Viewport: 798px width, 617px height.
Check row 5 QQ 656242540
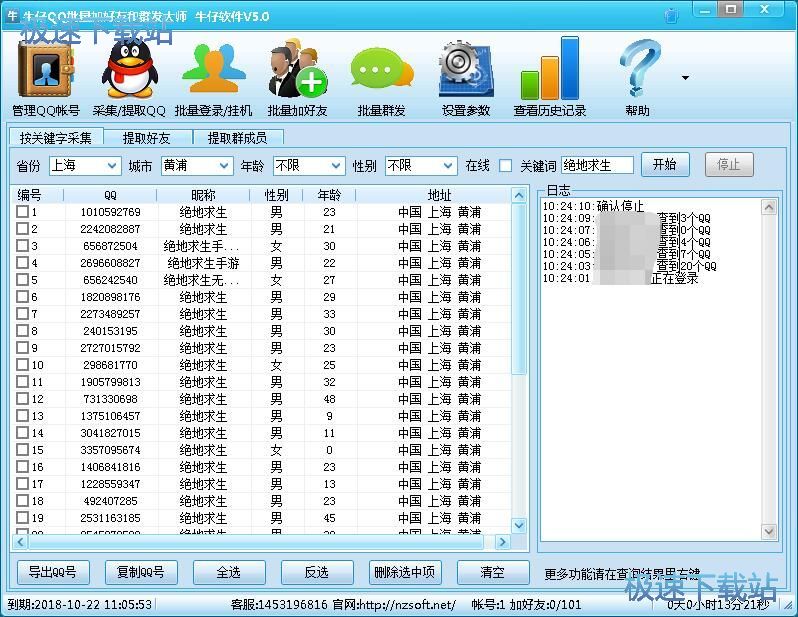tap(22, 279)
